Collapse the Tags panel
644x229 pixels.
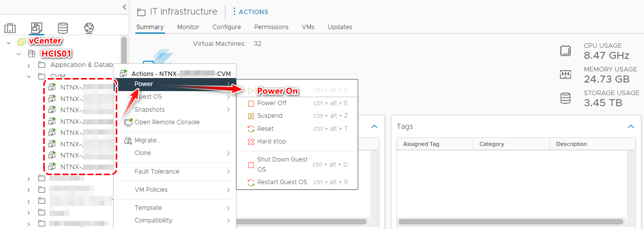(x=631, y=127)
